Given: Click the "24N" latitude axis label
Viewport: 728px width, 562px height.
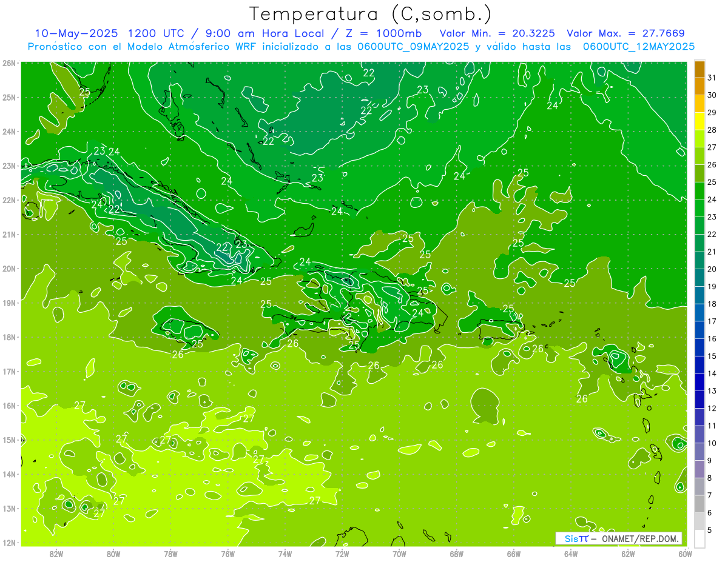Looking at the screenshot, I should 9,132.
